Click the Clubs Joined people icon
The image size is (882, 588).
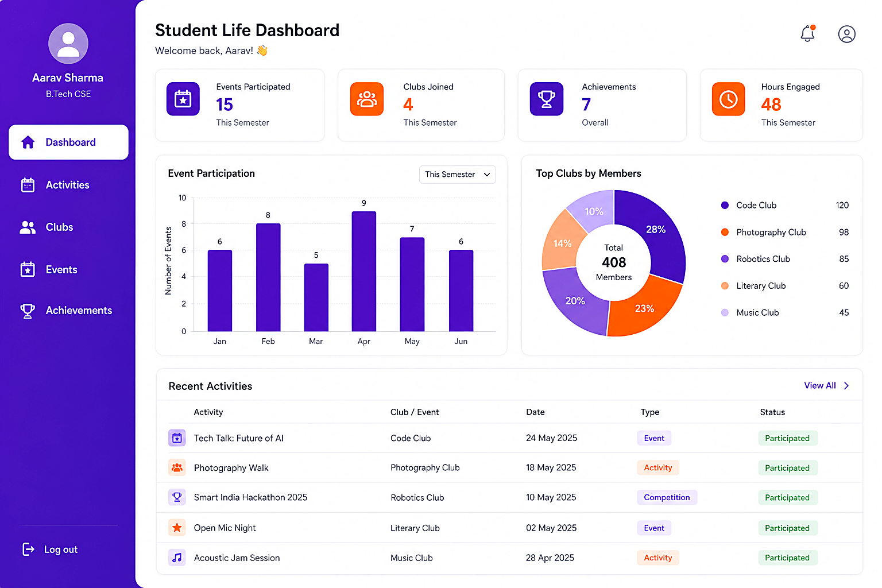pos(367,99)
